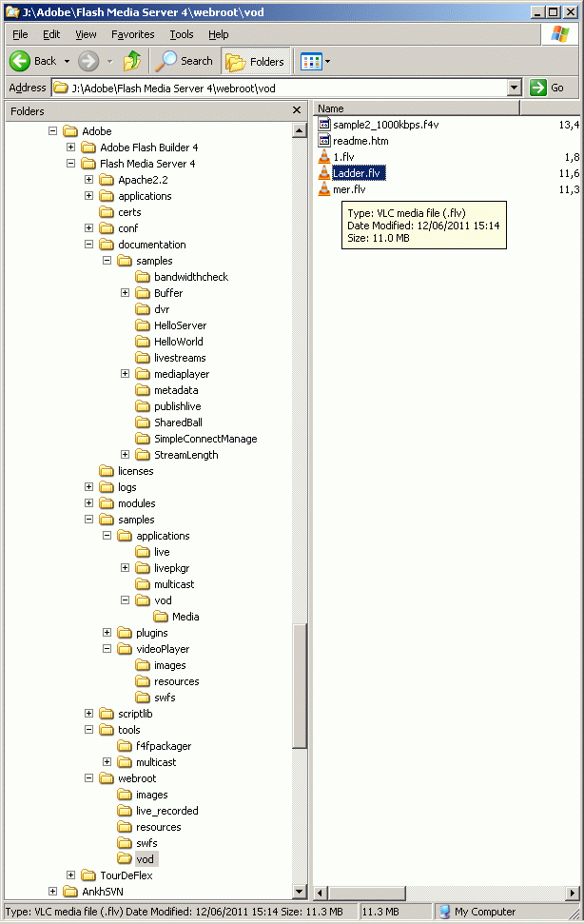Screen dimensions: 584x924
Task: Click the Media folder icon
Action: click(161, 617)
